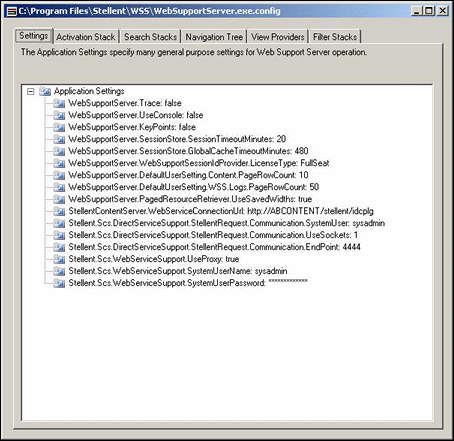Collapse the Application Settings tree node
This screenshot has width=454, height=441.
(31, 91)
